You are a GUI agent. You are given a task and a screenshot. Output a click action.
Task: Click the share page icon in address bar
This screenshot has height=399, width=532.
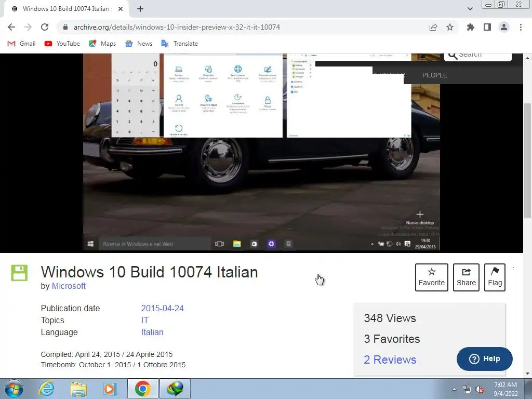pos(433,27)
